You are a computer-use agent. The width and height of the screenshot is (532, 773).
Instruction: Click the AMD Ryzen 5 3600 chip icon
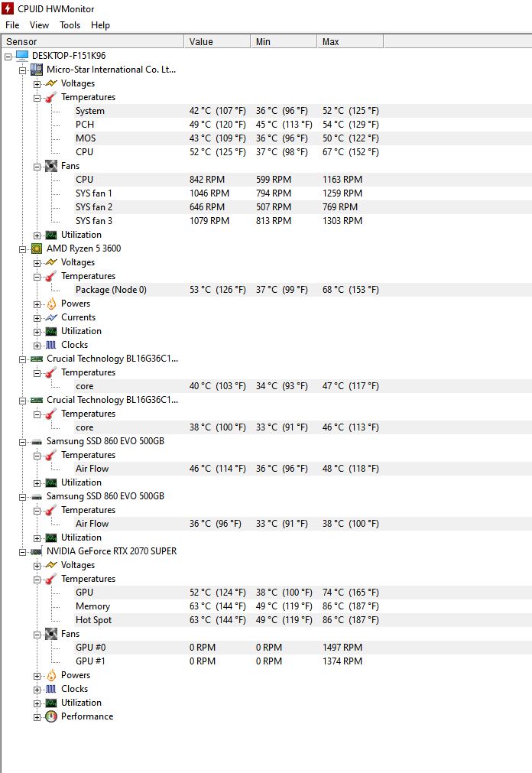pos(37,248)
